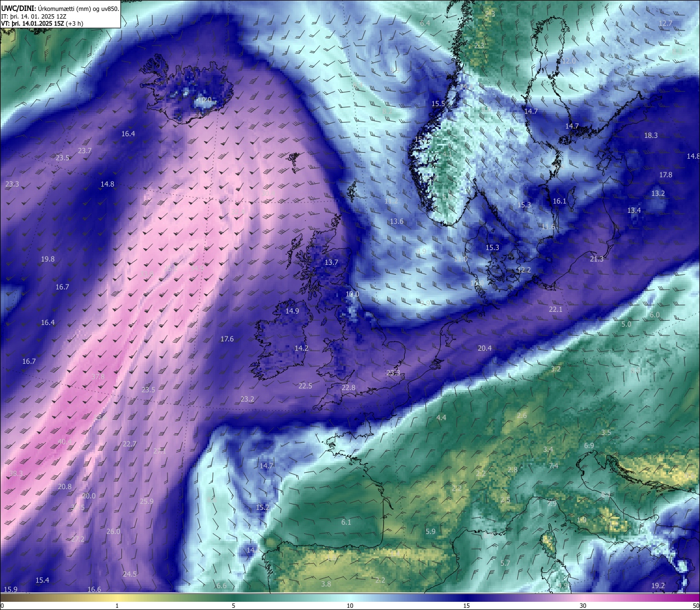The height and width of the screenshot is (610, 700).
Task: Click the map value "22.8"
Action: pos(348,388)
